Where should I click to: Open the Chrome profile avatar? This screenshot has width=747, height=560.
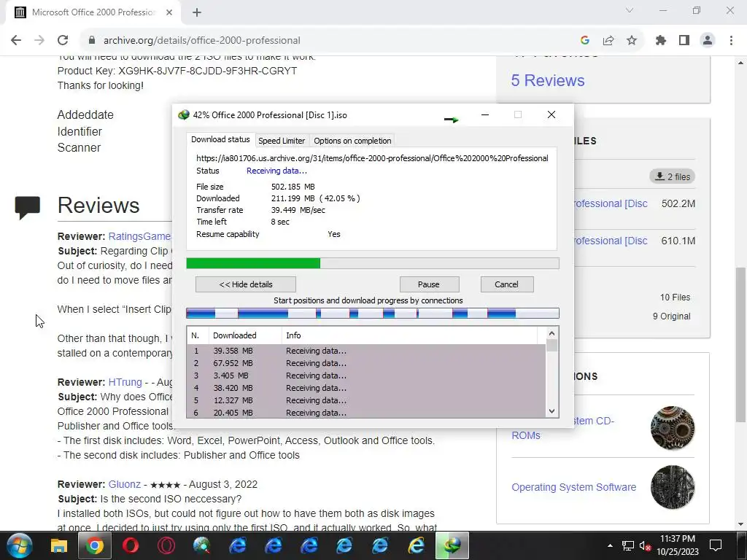click(708, 41)
